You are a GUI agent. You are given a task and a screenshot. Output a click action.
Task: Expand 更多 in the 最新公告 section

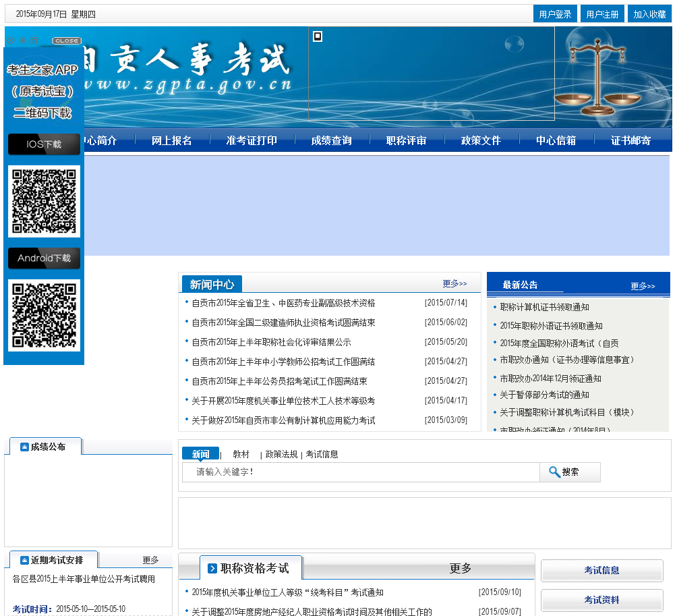643,286
